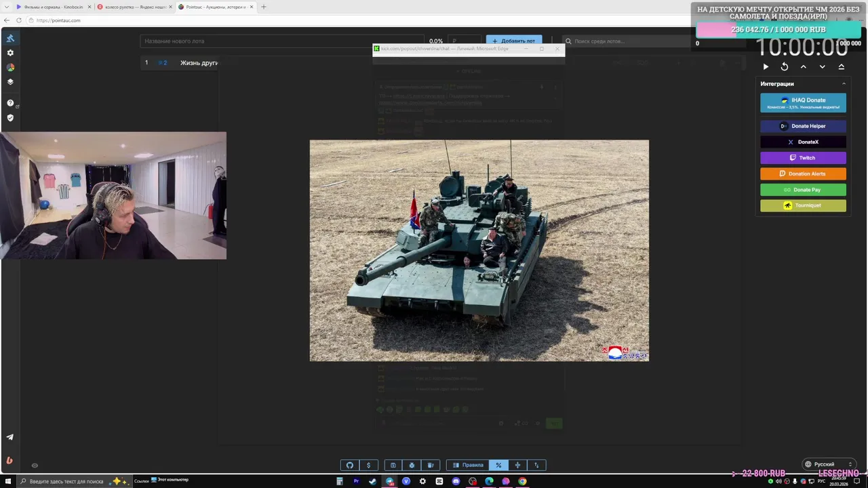Click the Добавить лот button

[x=514, y=41]
